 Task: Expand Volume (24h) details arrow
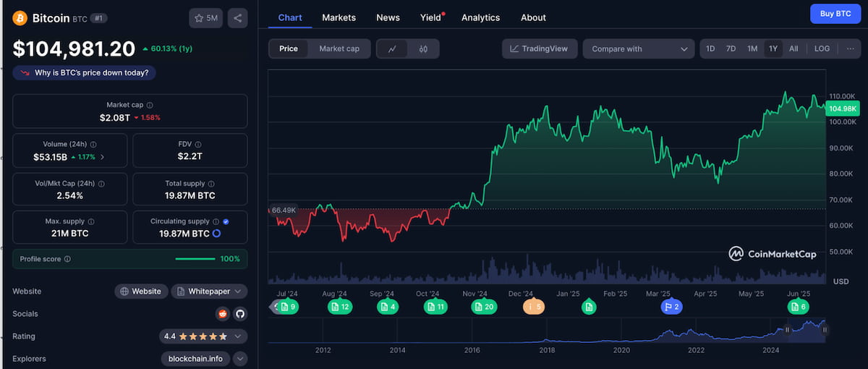(102, 157)
